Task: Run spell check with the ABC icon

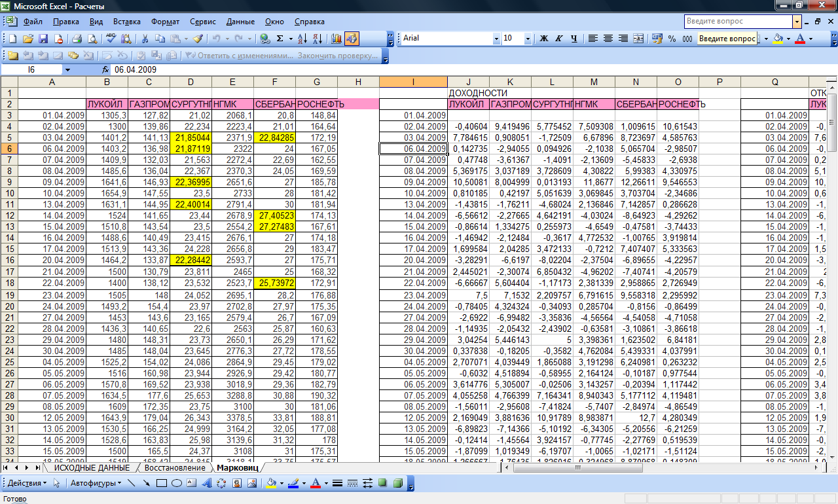Action: [x=111, y=39]
